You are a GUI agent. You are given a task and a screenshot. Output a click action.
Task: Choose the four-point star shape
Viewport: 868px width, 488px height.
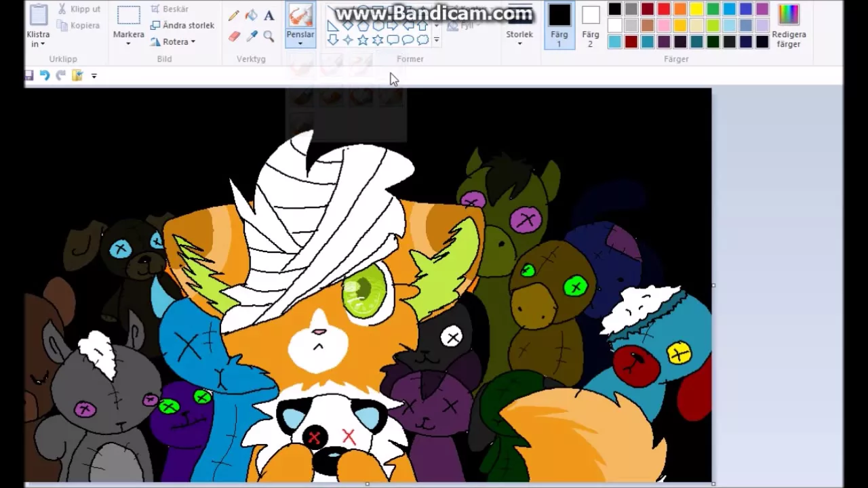pyautogui.click(x=348, y=40)
